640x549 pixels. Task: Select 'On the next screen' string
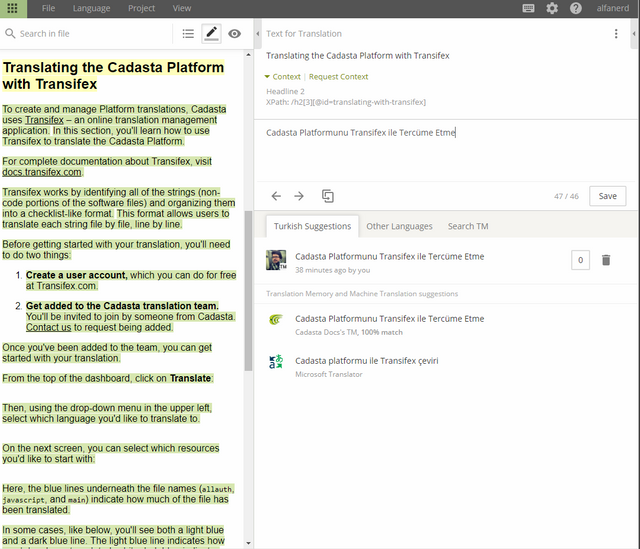coord(111,453)
